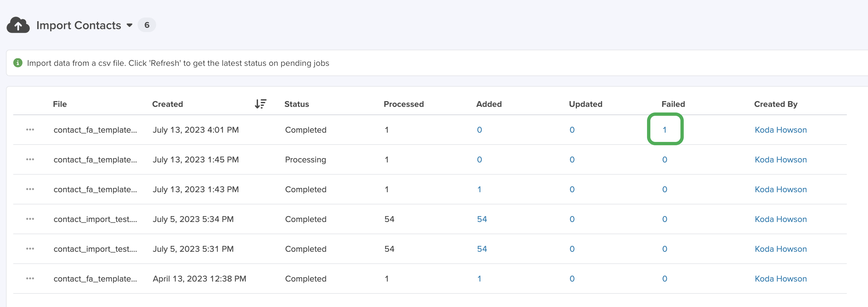Open 54 added contacts from 5:31 PM import
868x307 pixels.
pyautogui.click(x=482, y=249)
